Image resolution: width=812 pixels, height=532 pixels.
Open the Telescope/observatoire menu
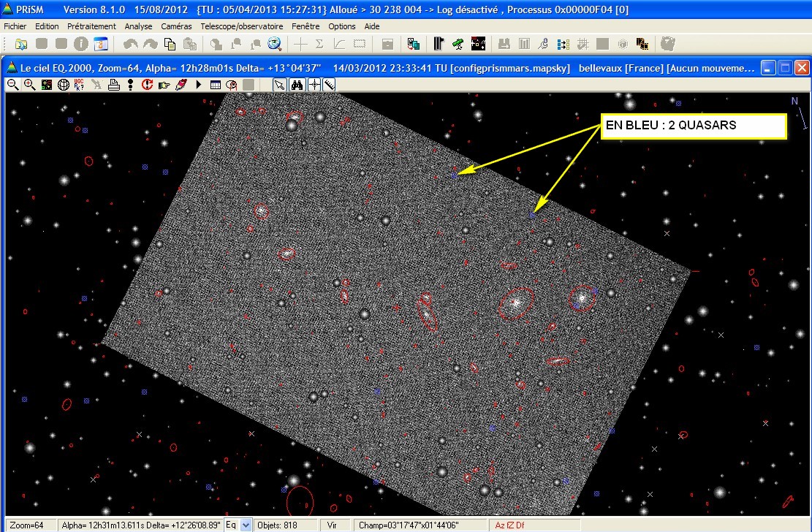pos(242,26)
